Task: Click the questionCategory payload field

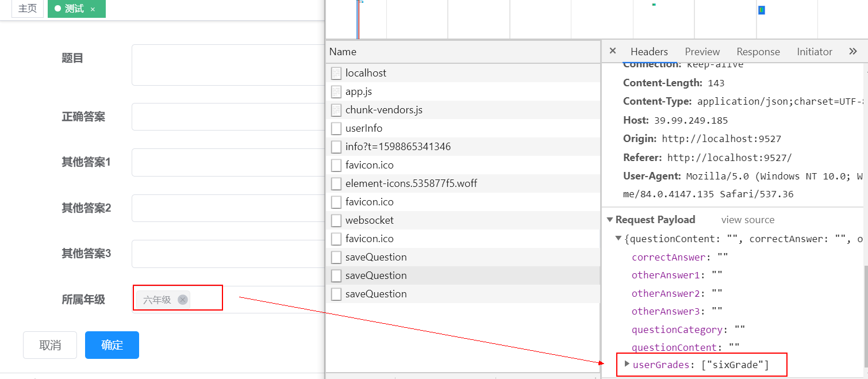Action: point(689,330)
